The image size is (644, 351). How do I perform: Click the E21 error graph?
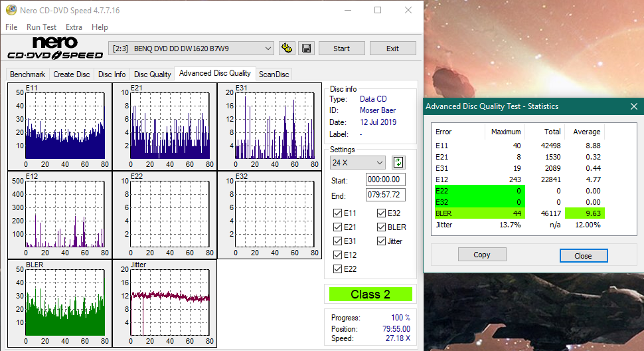(x=165, y=126)
